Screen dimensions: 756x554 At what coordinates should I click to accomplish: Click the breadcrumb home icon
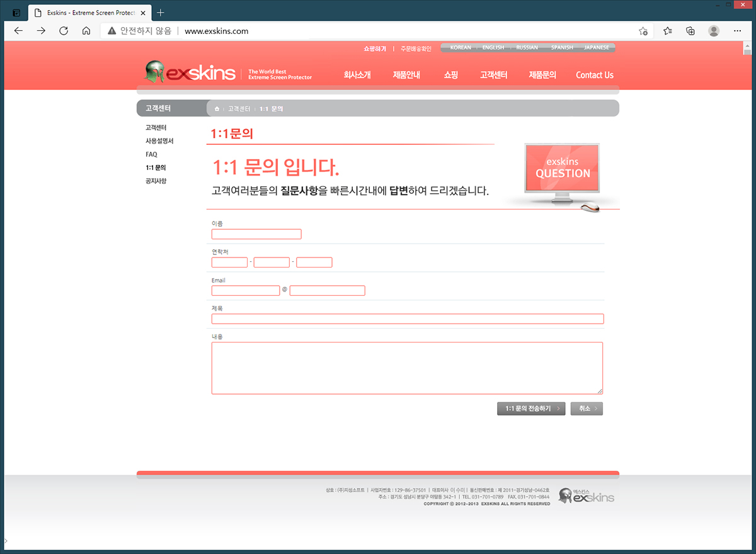click(x=217, y=109)
